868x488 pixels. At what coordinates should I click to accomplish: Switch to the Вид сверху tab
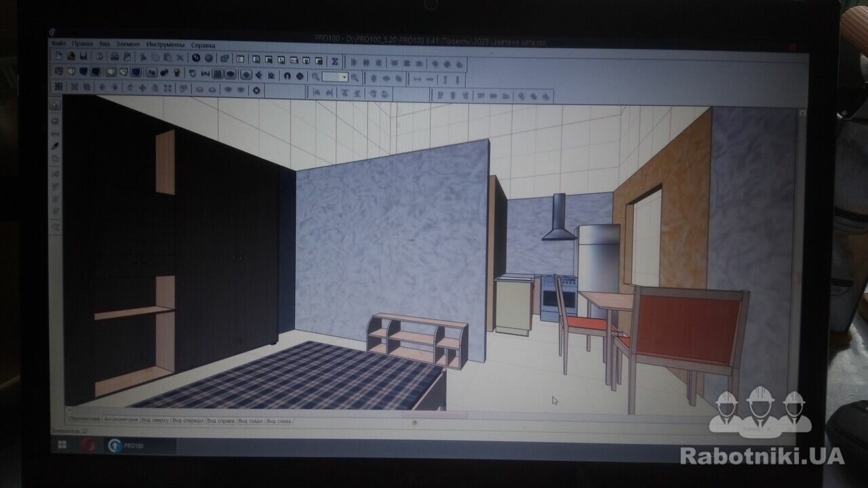pos(155,420)
